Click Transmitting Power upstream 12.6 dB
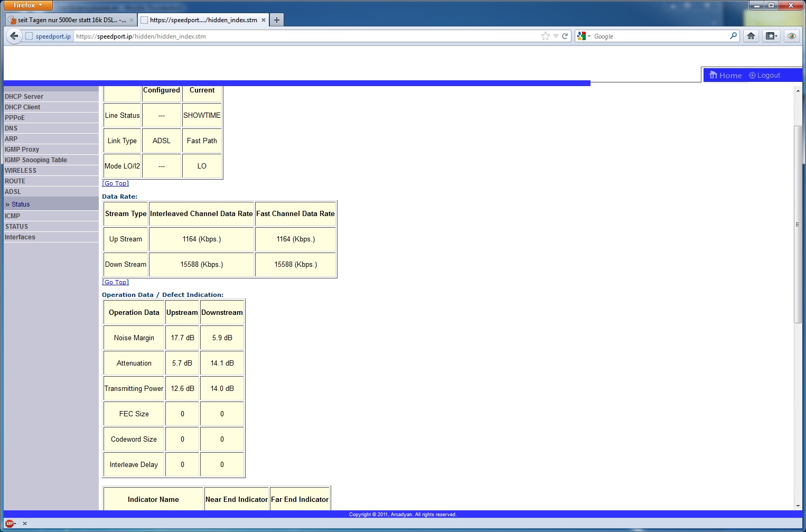 (x=182, y=388)
